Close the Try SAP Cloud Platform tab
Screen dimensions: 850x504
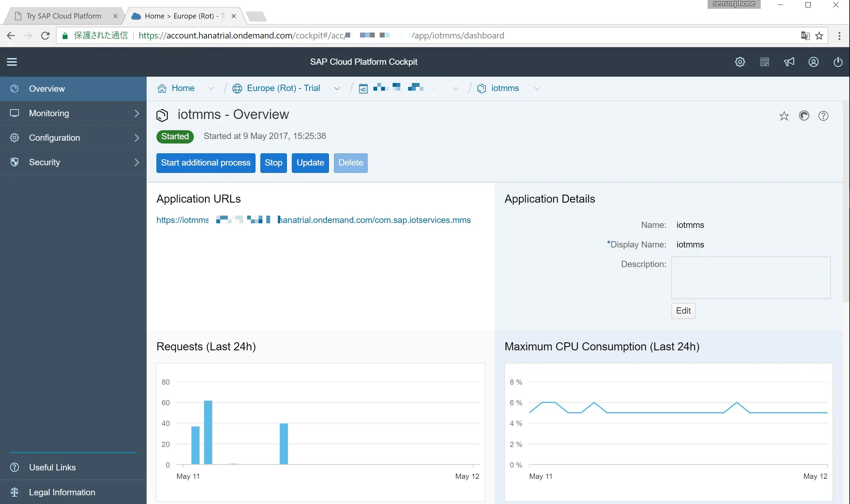pos(115,16)
